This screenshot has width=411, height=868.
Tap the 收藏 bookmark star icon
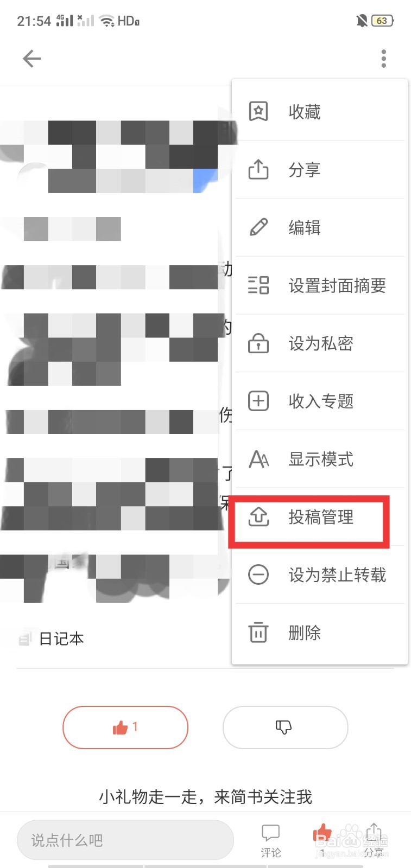click(258, 112)
